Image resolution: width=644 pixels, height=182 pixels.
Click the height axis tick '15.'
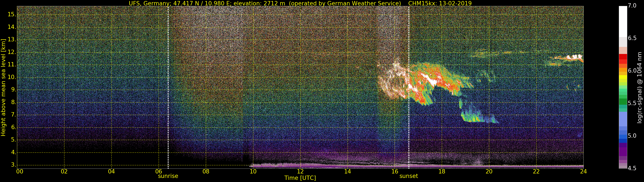click(12, 15)
